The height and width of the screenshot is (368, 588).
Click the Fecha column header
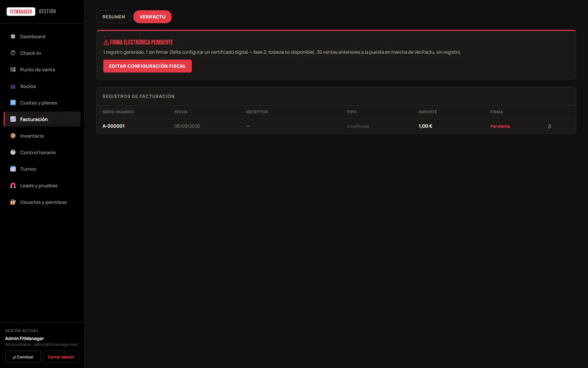(181, 112)
